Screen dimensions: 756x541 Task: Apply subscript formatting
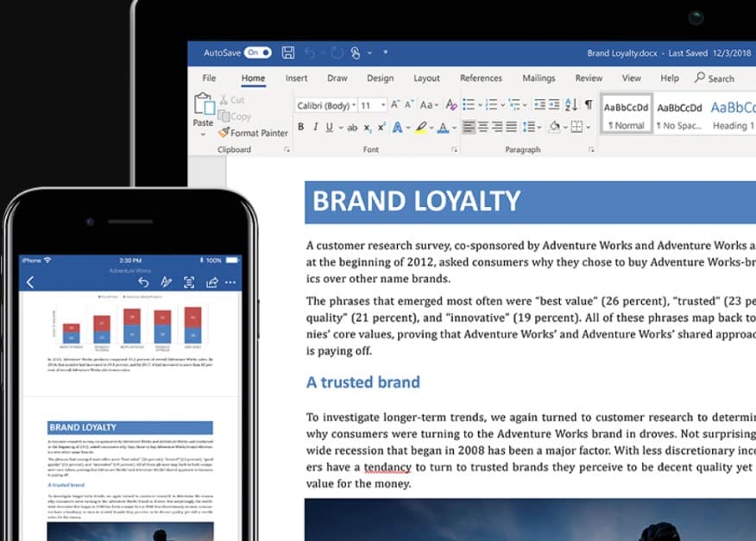tap(368, 128)
